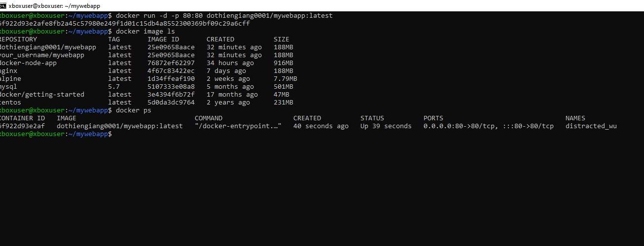
Task: Click nginx image ID 4f67c83422ec
Action: (x=171, y=71)
